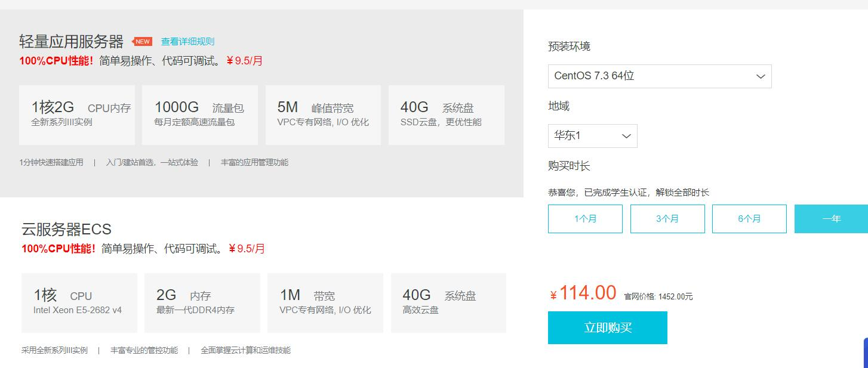Click the NEW badge icon
The height and width of the screenshot is (368, 868).
click(x=142, y=41)
